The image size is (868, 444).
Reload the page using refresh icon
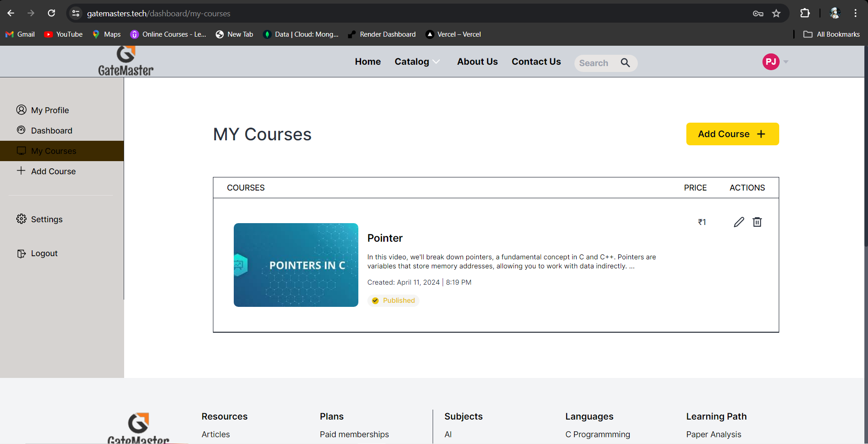tap(52, 14)
